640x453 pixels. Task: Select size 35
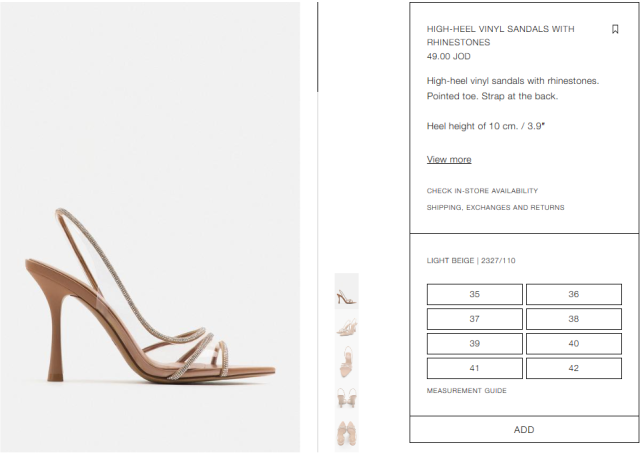click(x=475, y=294)
